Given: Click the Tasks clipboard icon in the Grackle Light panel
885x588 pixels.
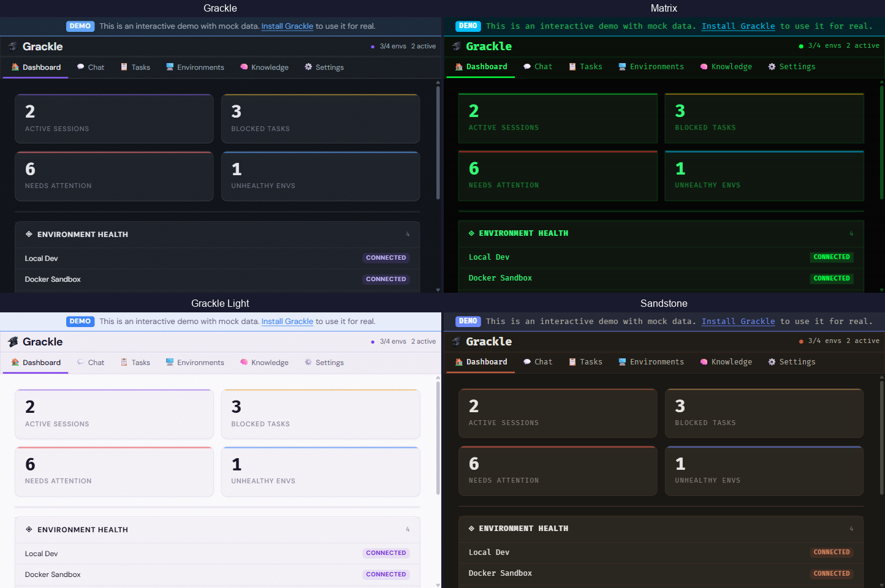Looking at the screenshot, I should 124,363.
